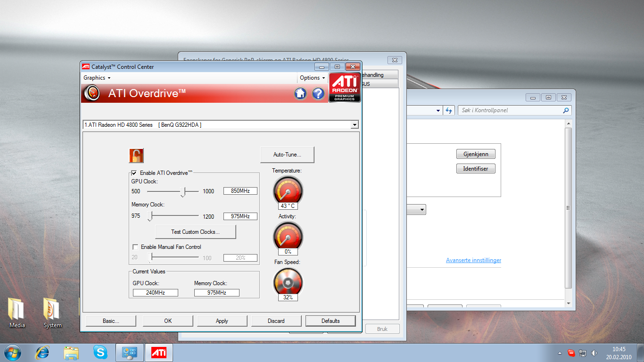Screen dimensions: 644x362
Task: Click the Fan Speed gauge dial
Action: 288,281
